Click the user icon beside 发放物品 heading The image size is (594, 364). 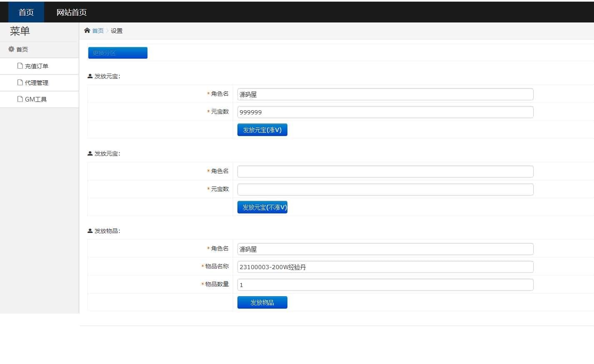coord(90,231)
